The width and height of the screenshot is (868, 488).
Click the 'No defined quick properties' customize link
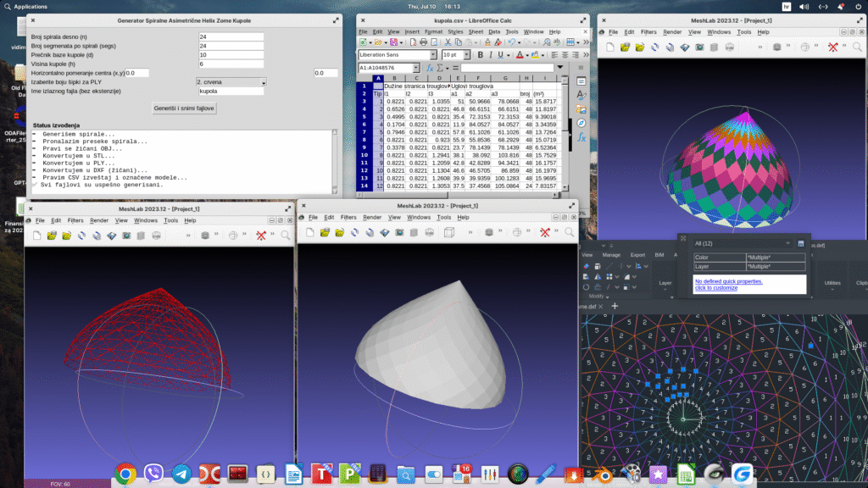(728, 285)
